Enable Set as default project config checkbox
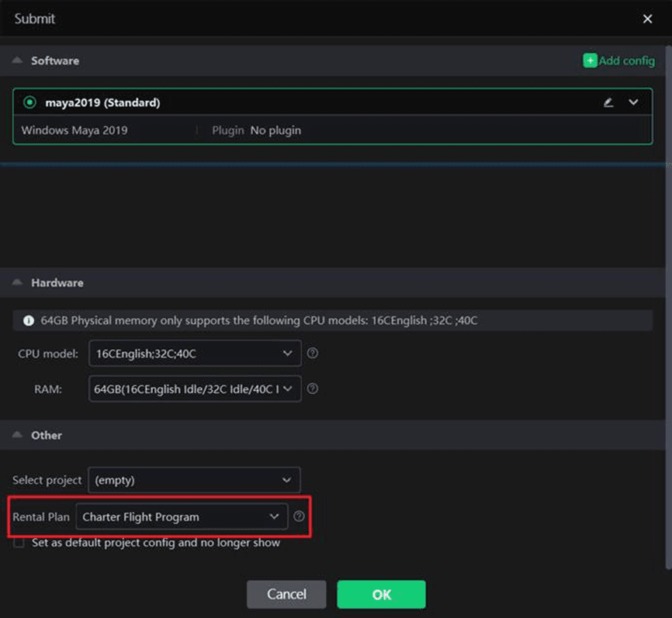 [x=19, y=543]
